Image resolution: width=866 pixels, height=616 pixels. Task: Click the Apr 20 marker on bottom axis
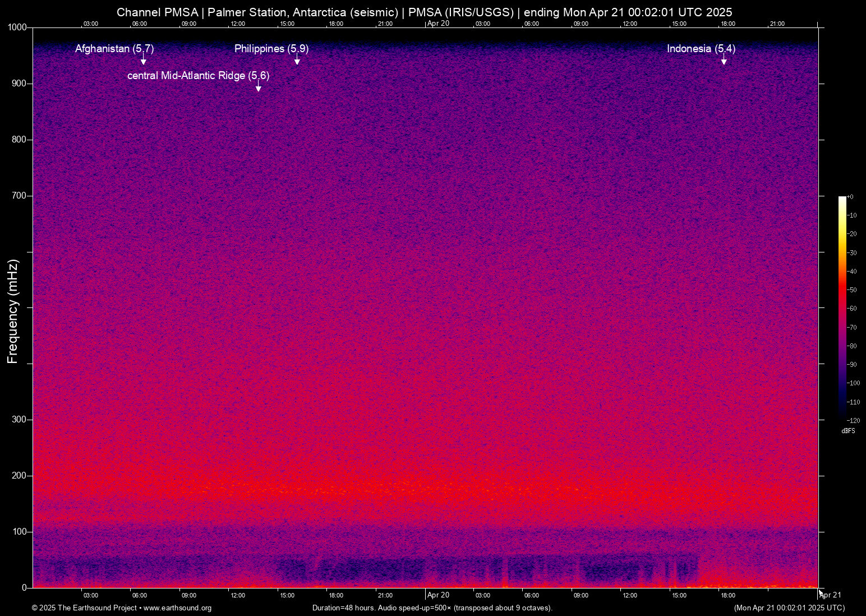click(x=437, y=595)
